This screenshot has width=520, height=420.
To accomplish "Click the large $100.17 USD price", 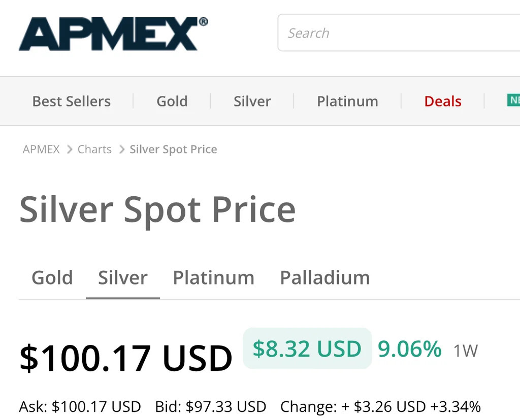I will [x=125, y=358].
